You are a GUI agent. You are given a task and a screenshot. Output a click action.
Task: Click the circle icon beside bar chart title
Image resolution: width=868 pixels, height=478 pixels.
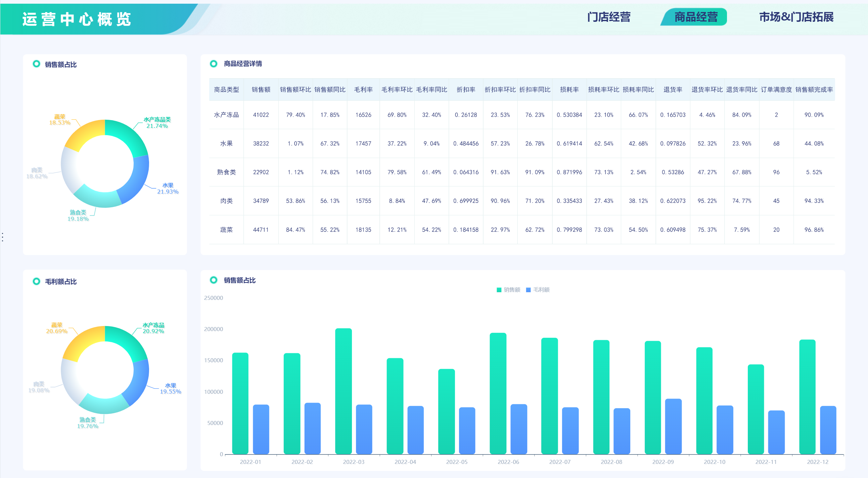213,280
